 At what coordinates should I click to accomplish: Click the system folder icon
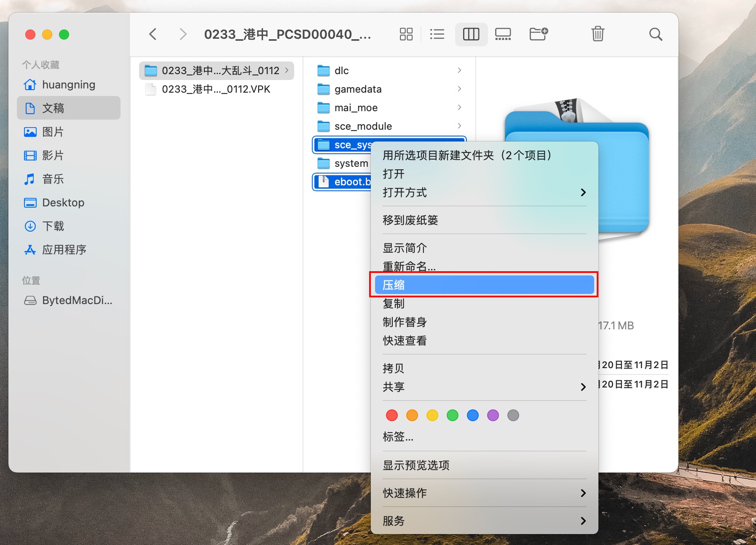pos(324,163)
